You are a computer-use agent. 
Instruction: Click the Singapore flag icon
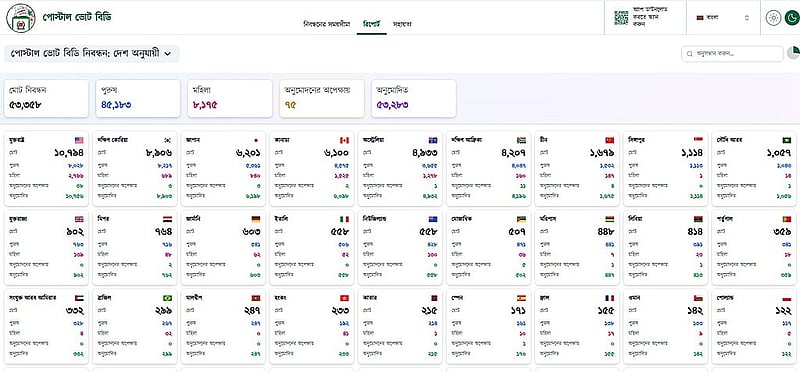click(x=698, y=140)
